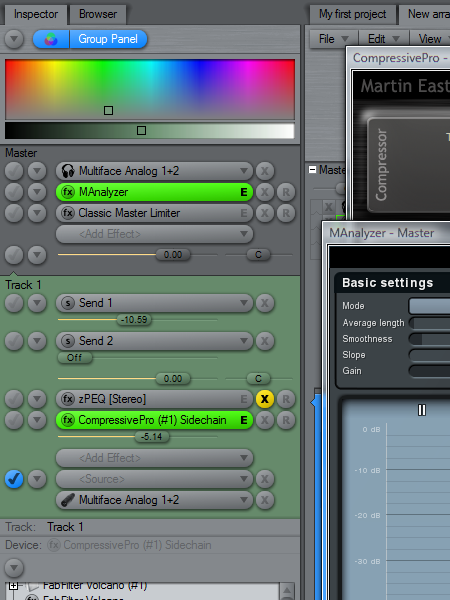Click the R button beside Classic Master Limiter
The width and height of the screenshot is (450, 600).
point(286,213)
